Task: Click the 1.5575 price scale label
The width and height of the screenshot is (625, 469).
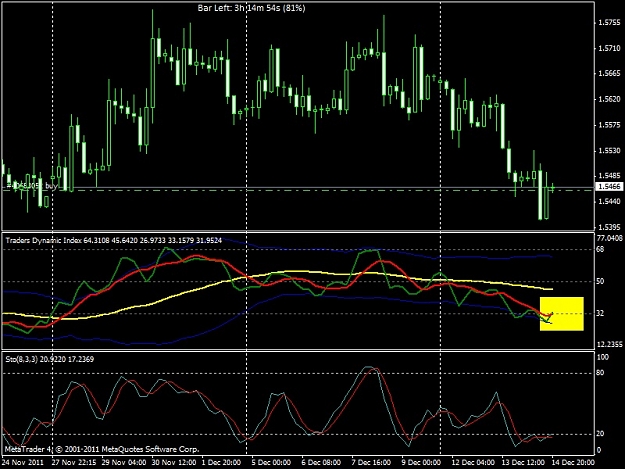Action: click(609, 125)
